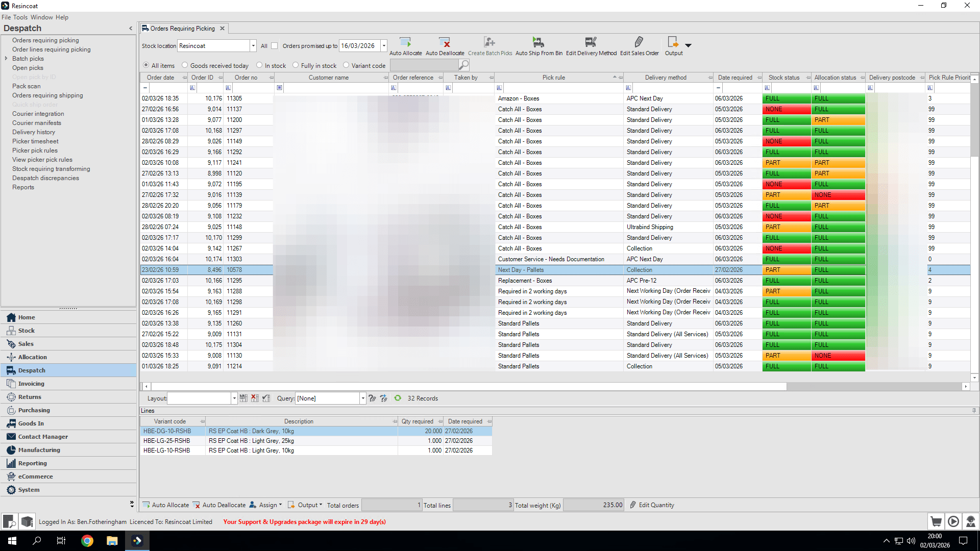Screen dimensions: 980x551
Task: Launch Google Chrome from taskbar
Action: tap(87, 541)
